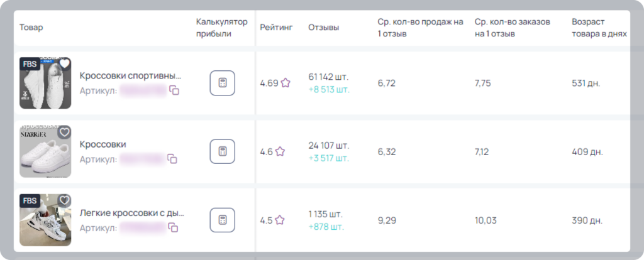
Task: Open FBS patterned sneakers thumbnail
Action: (x=45, y=220)
